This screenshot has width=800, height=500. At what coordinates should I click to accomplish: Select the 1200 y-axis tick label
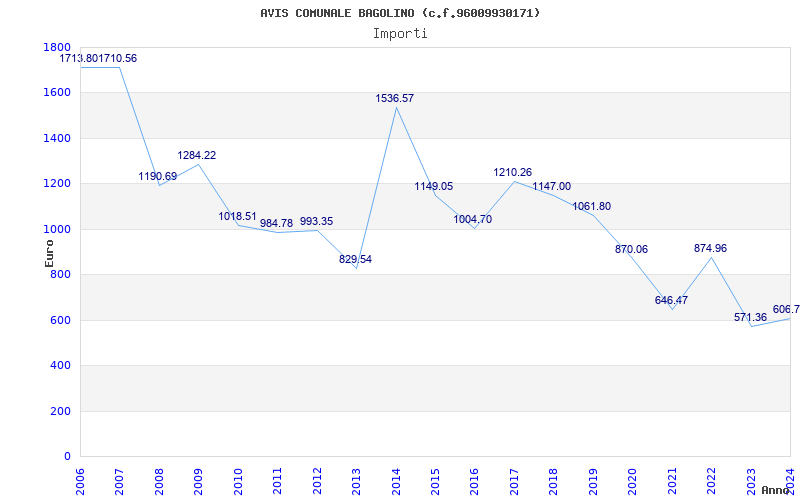pyautogui.click(x=57, y=184)
